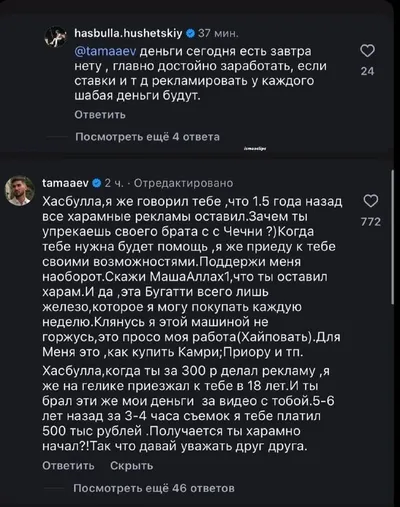400x507 pixels.
Task: Open the tamaaev username link
Action: pos(66,183)
